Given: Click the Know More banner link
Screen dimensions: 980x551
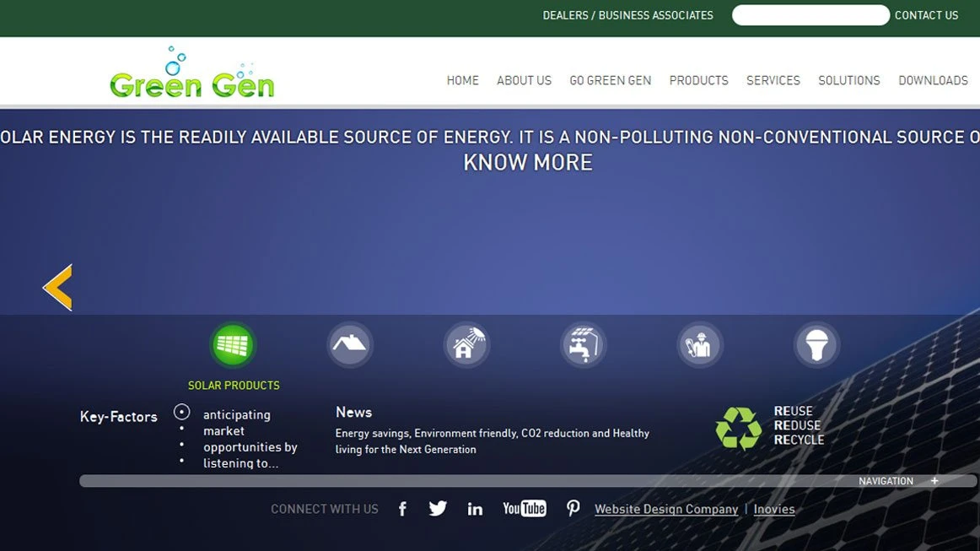Looking at the screenshot, I should 528,163.
